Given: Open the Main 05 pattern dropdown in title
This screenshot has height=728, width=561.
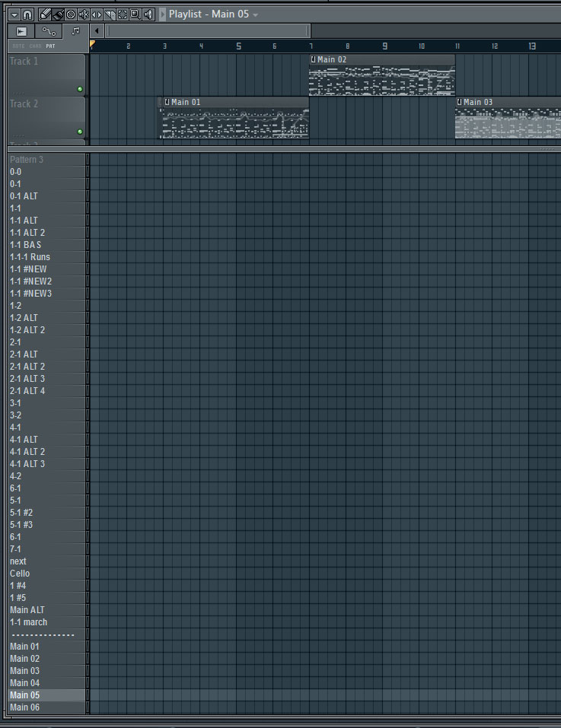Looking at the screenshot, I should [256, 15].
